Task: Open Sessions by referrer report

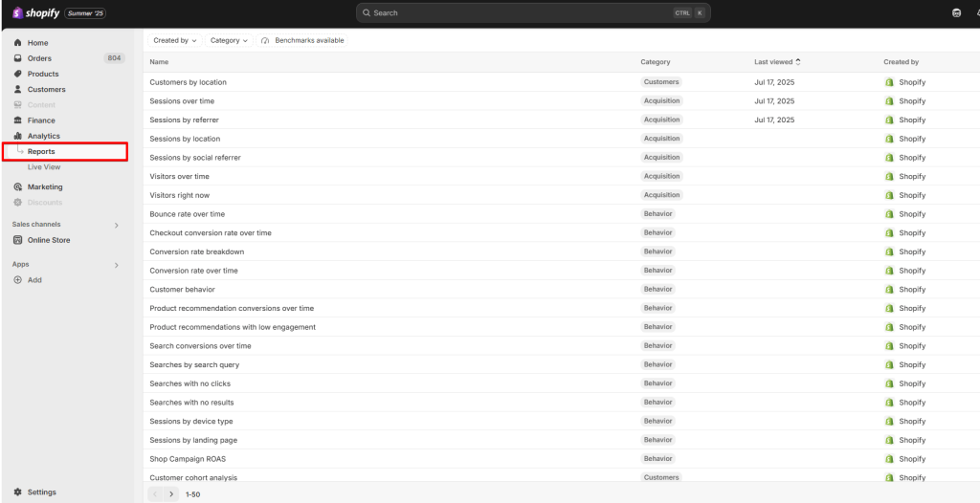Action: click(x=185, y=120)
